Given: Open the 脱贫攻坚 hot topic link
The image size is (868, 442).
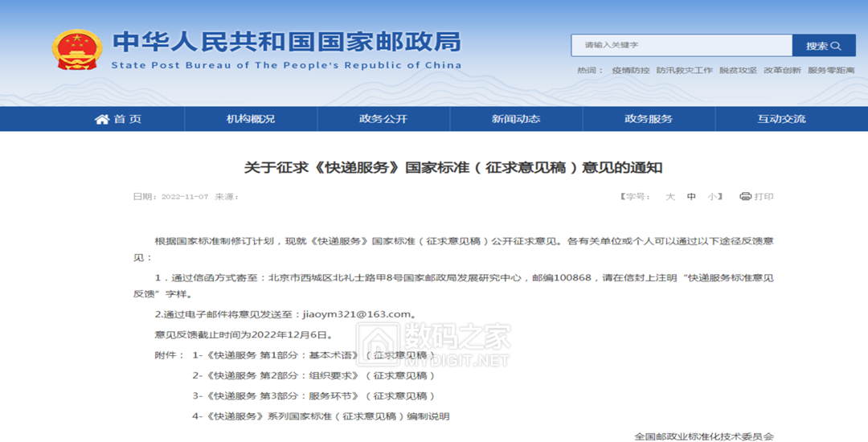Looking at the screenshot, I should [x=738, y=71].
